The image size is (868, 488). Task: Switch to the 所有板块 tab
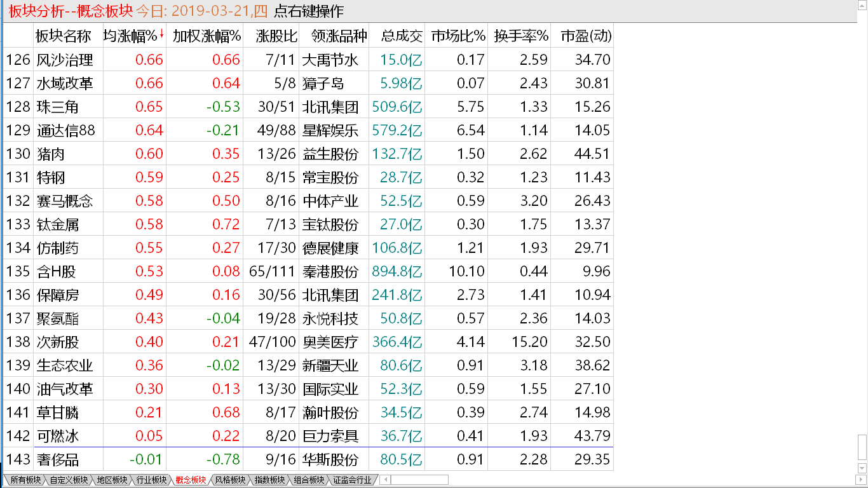tap(25, 480)
